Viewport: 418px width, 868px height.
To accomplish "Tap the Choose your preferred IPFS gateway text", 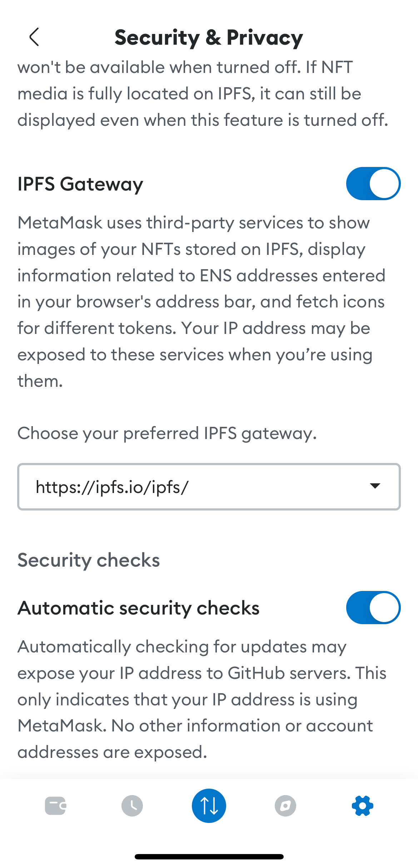I will [167, 433].
